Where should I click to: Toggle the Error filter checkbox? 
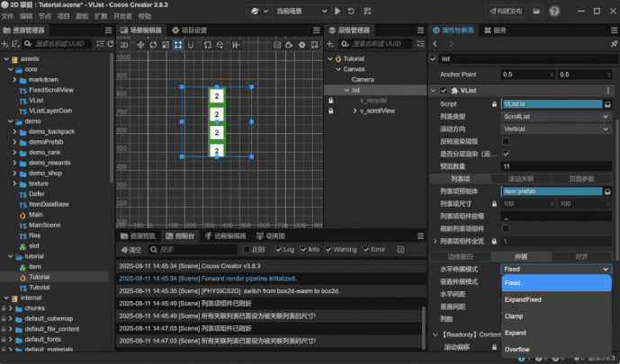pyautogui.click(x=366, y=250)
